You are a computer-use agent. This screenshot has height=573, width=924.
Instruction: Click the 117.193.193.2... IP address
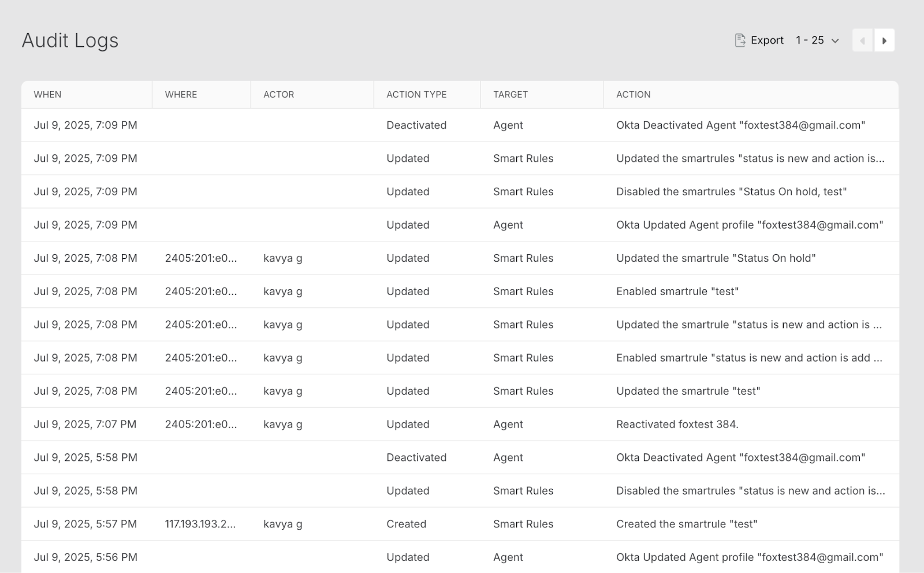[x=200, y=524]
